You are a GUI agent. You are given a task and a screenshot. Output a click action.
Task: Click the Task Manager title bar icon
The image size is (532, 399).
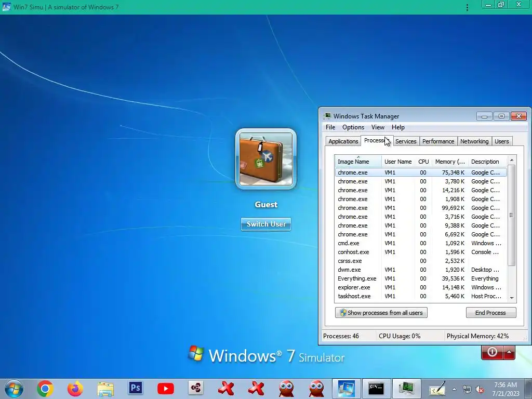click(327, 116)
